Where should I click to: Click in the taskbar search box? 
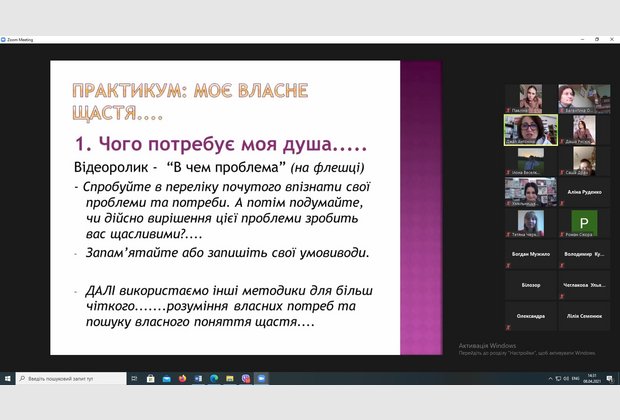[x=71, y=378]
